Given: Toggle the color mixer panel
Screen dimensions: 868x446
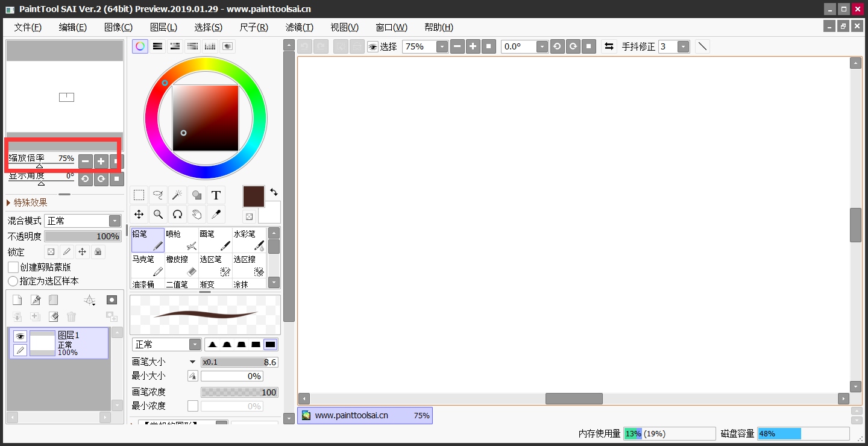Looking at the screenshot, I should point(193,46).
